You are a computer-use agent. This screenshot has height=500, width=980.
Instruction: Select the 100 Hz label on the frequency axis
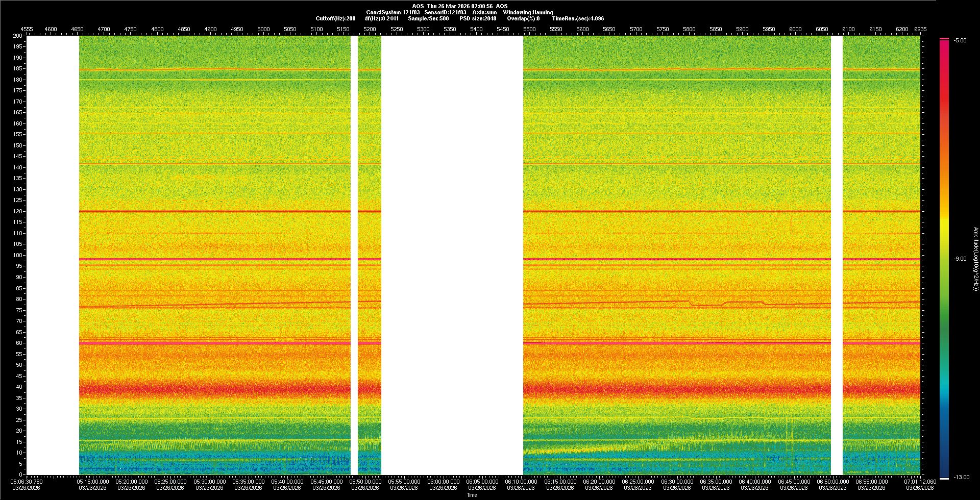pyautogui.click(x=18, y=255)
